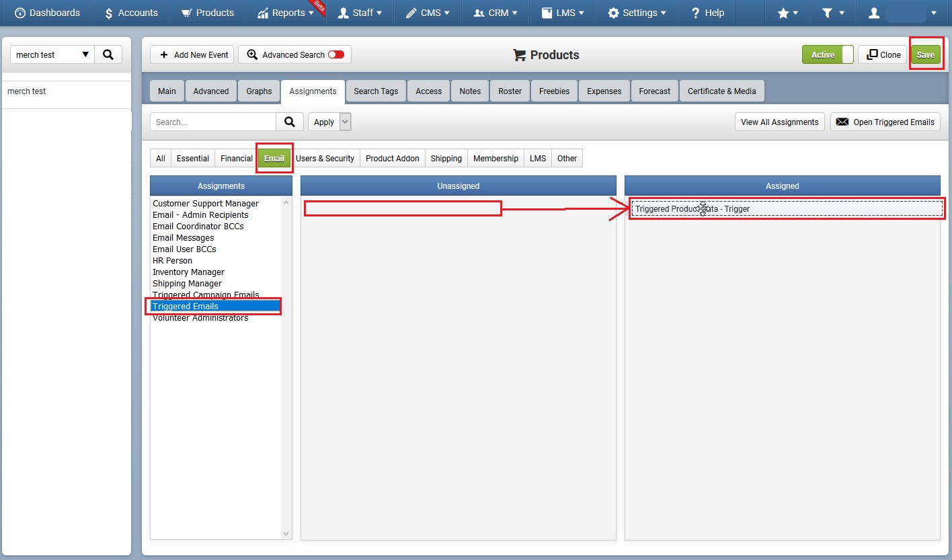The height and width of the screenshot is (560, 952).
Task: Open the Help menu
Action: 707,13
